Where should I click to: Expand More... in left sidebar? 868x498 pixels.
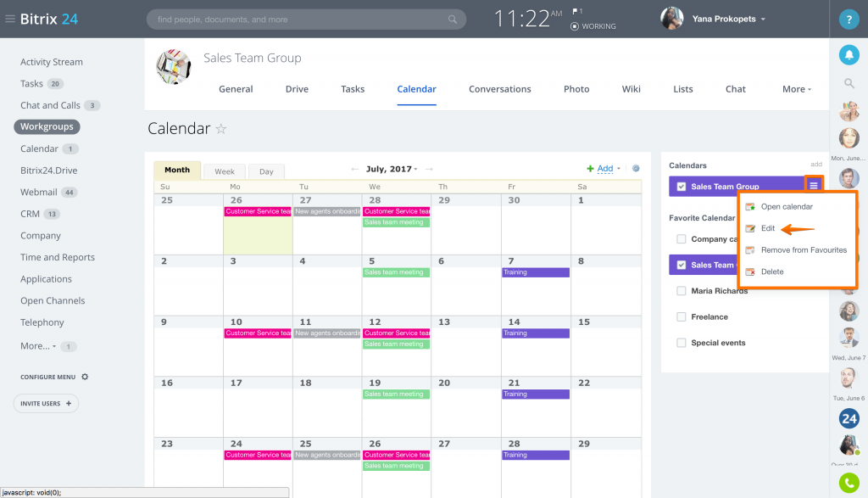tap(38, 345)
